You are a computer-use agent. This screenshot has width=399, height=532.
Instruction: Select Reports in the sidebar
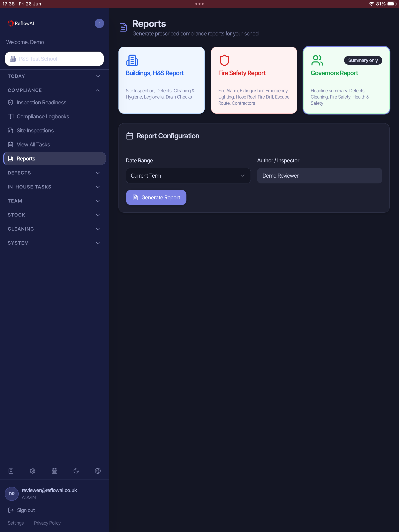pyautogui.click(x=54, y=159)
